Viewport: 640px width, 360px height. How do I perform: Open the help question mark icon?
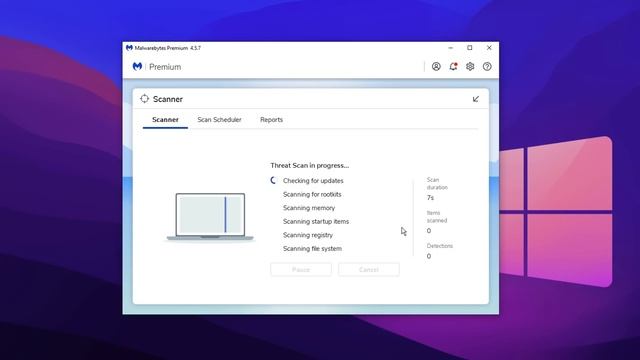coord(487,67)
